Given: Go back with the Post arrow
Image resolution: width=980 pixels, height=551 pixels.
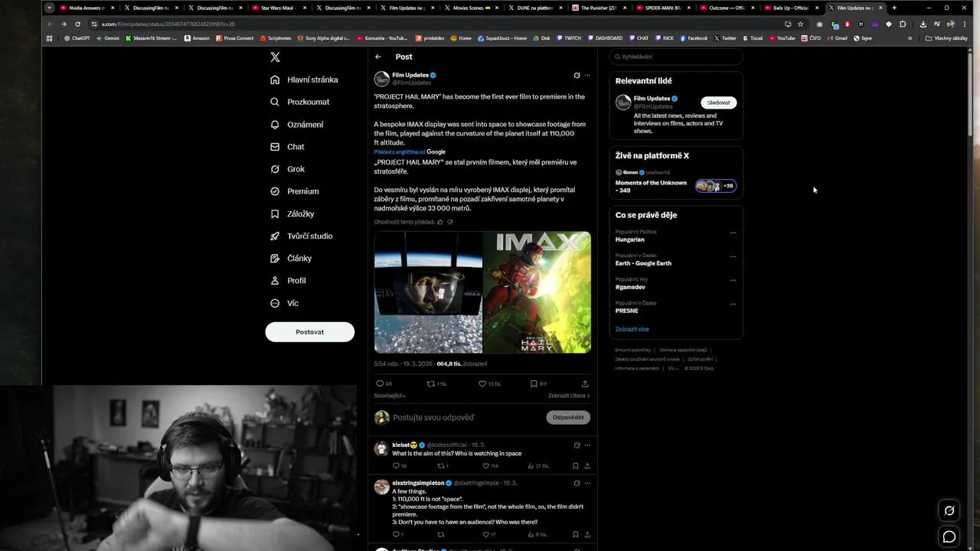Looking at the screenshot, I should 377,57.
